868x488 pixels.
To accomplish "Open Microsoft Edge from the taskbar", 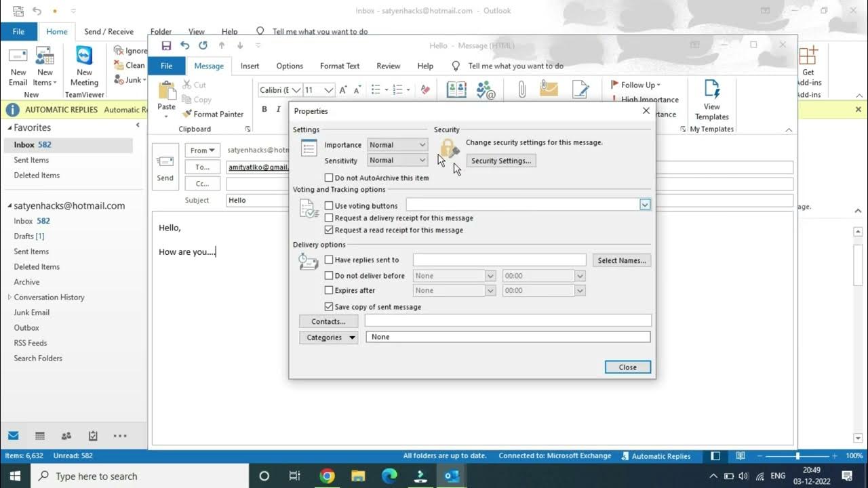I will pos(389,476).
